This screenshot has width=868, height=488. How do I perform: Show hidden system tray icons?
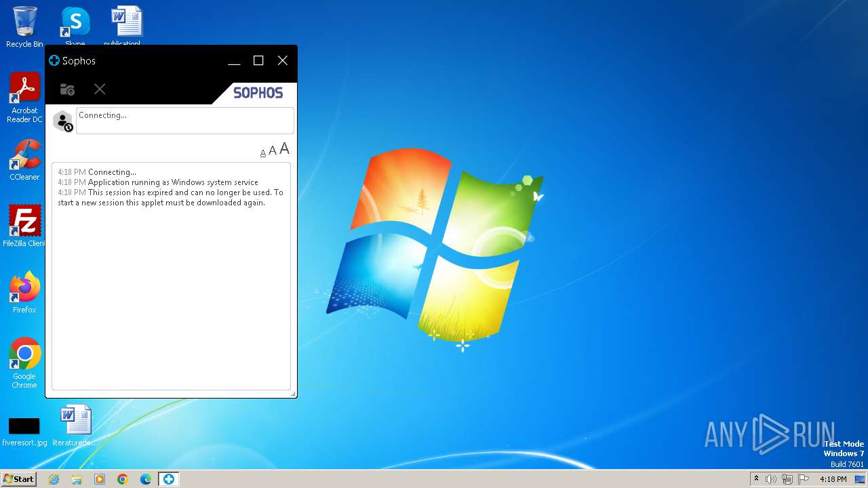point(757,479)
